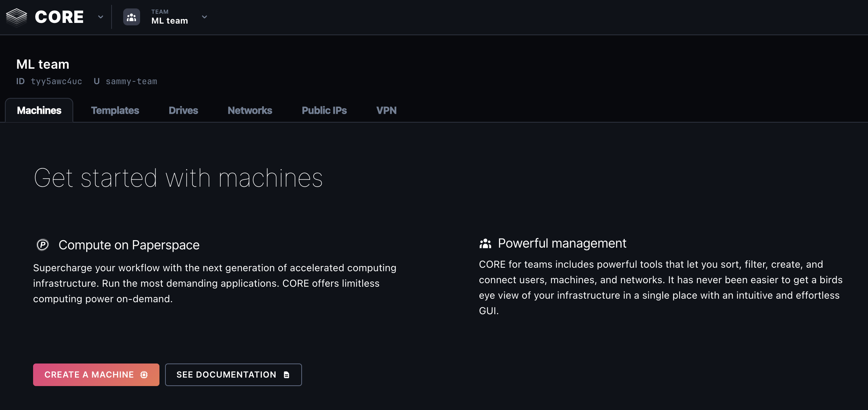This screenshot has height=410, width=868.
Task: Click the Create a Machine button
Action: [96, 374]
